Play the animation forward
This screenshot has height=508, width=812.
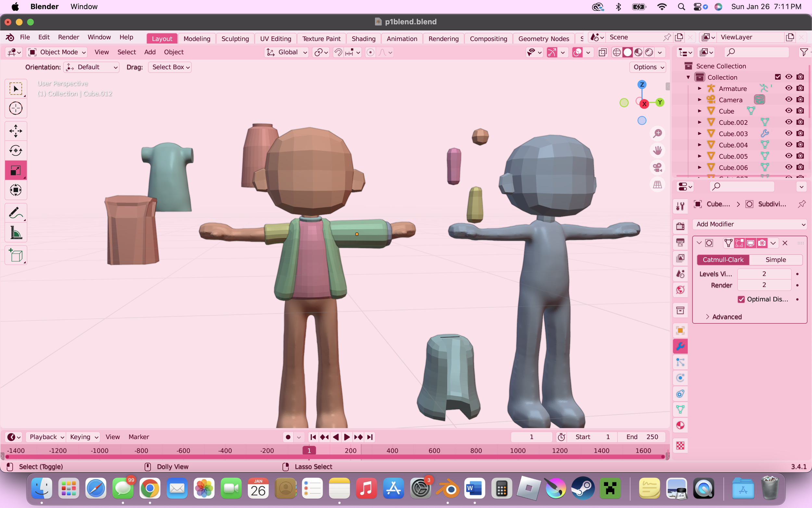pyautogui.click(x=347, y=437)
